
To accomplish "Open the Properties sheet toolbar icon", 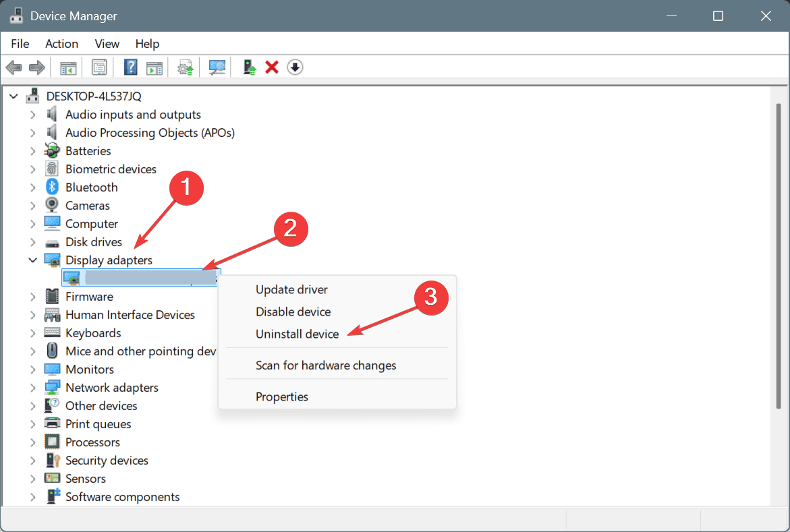I will (x=99, y=67).
